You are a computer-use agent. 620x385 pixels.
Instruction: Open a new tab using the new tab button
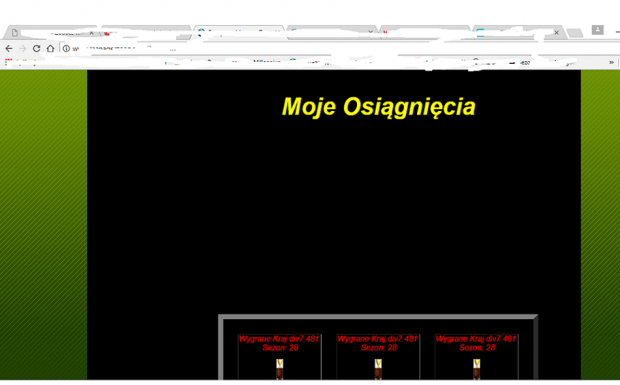575,33
